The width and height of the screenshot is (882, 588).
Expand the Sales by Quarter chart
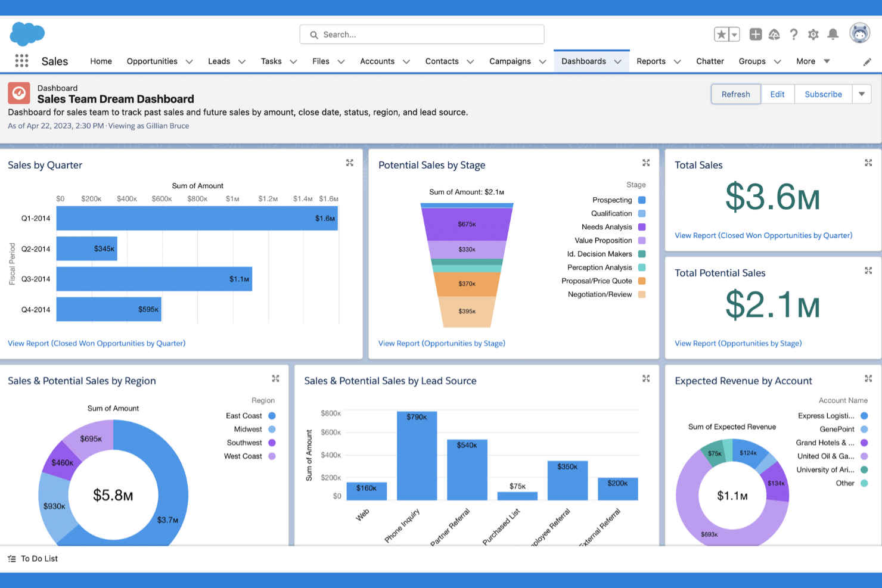click(x=350, y=162)
